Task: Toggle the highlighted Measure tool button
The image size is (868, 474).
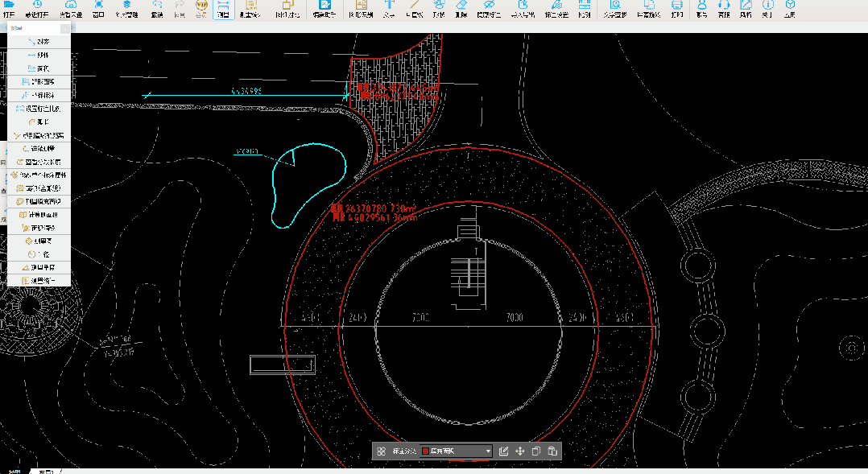Action: click(x=223, y=9)
